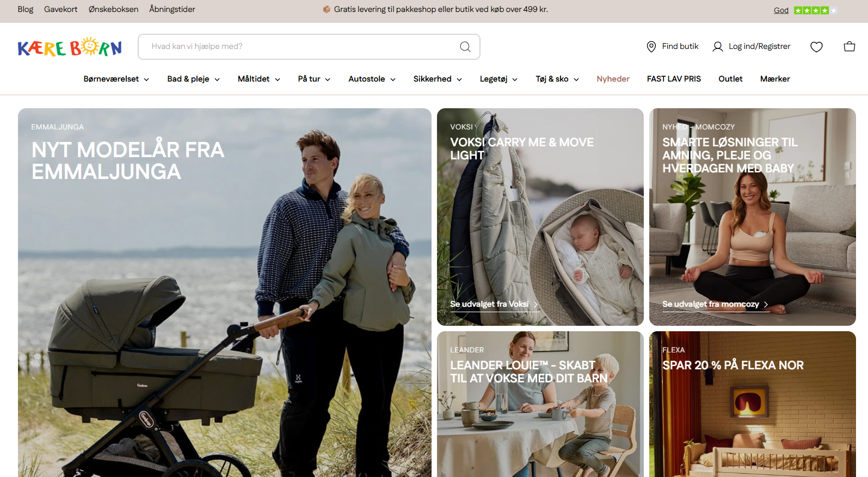This screenshot has width=868, height=477.
Task: Expand the Børneværelset menu
Action: [x=116, y=79]
